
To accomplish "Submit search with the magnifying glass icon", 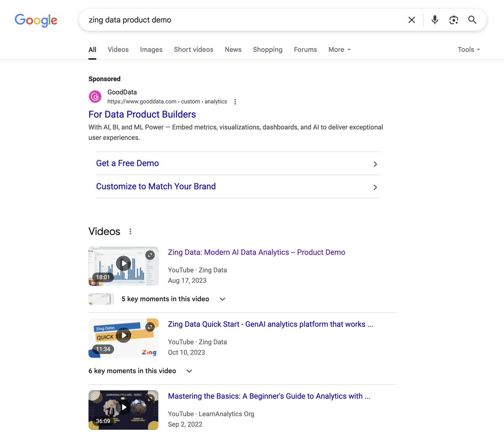I will pyautogui.click(x=472, y=20).
